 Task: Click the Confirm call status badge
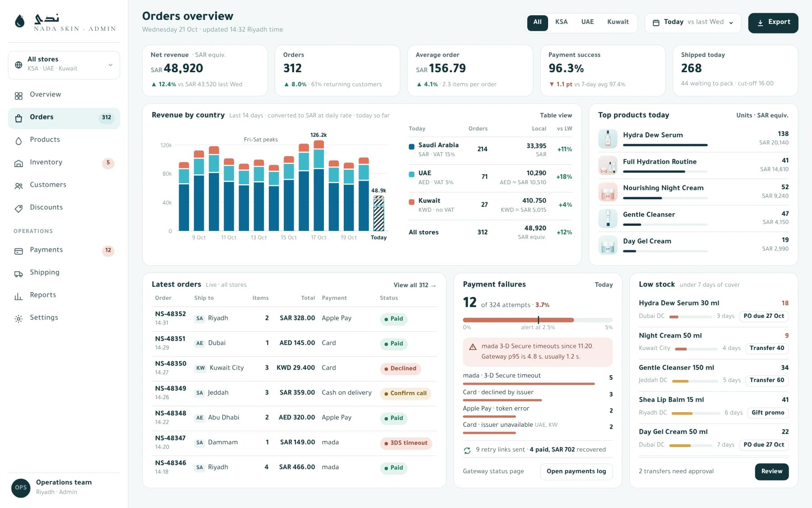pos(405,394)
